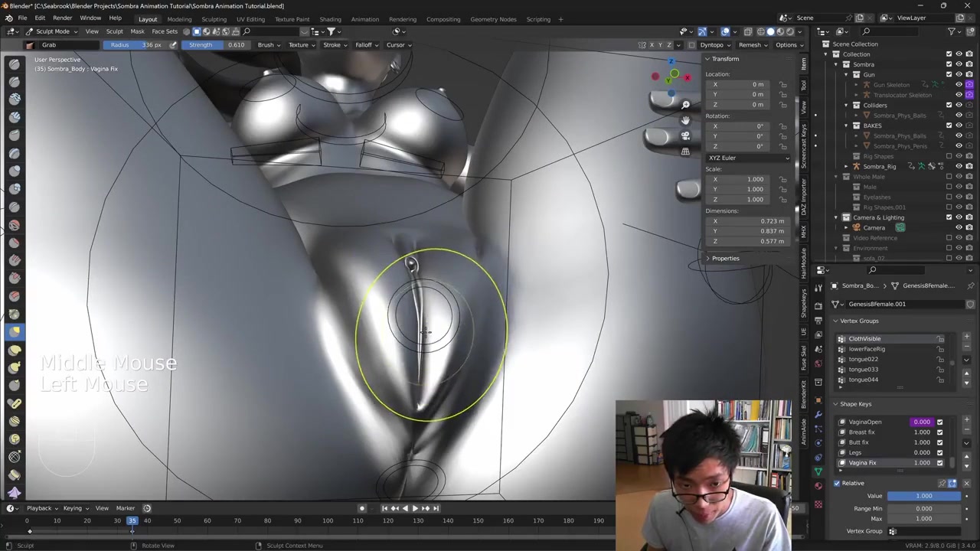The image size is (980, 551).
Task: Click the pan view hand gizmo
Action: (685, 120)
